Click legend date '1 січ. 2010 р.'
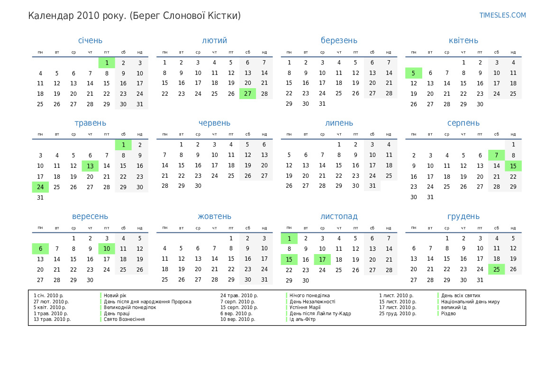 48,295
